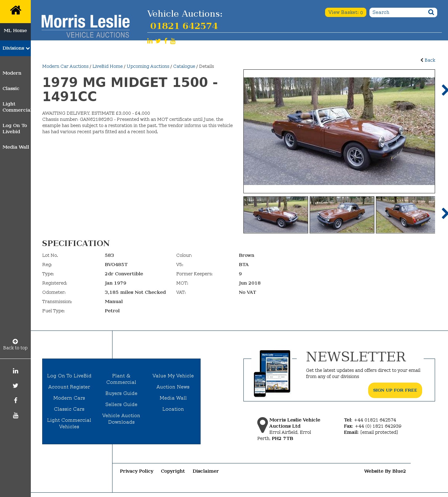This screenshot has width=448, height=497.
Task: Click the View Basket button
Action: pos(346,12)
